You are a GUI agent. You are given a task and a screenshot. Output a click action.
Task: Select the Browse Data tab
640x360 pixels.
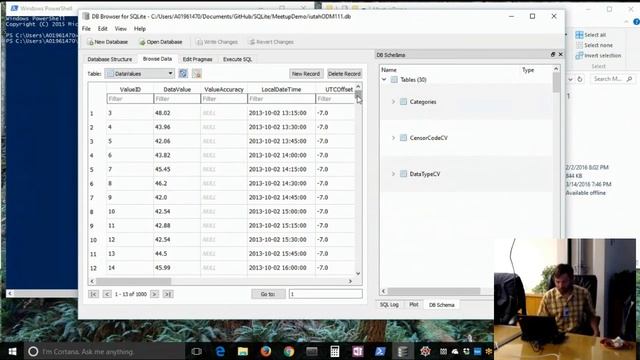pyautogui.click(x=157, y=59)
